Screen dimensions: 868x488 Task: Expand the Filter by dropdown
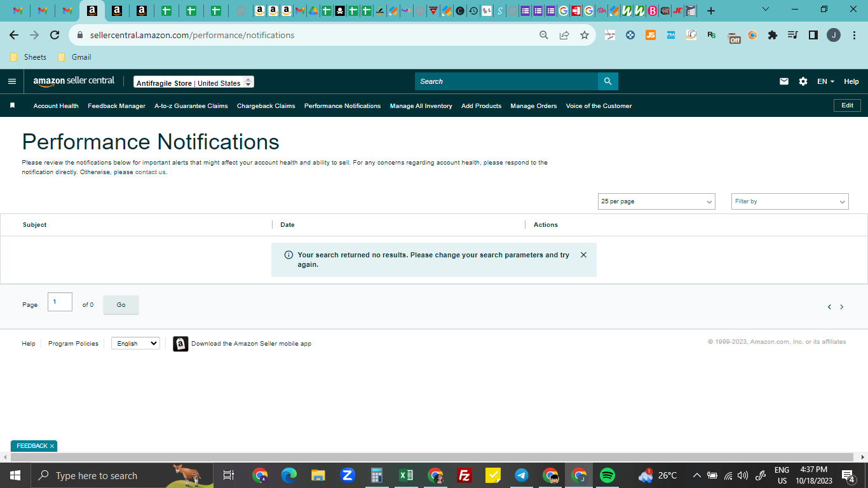coord(790,201)
